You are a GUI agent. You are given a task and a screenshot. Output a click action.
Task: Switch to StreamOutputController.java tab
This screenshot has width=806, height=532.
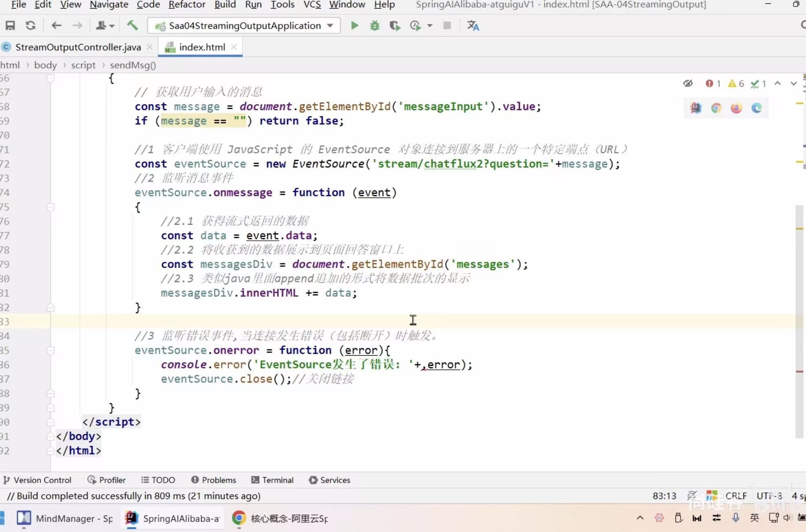pyautogui.click(x=78, y=47)
